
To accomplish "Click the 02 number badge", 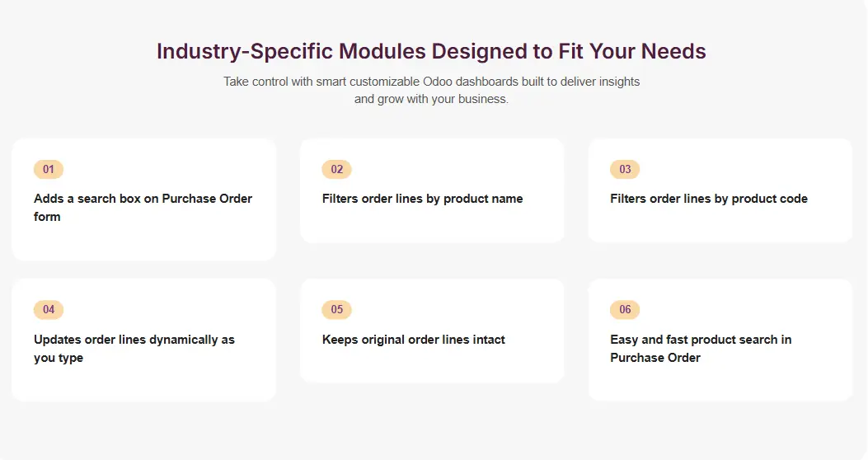I will [x=336, y=170].
